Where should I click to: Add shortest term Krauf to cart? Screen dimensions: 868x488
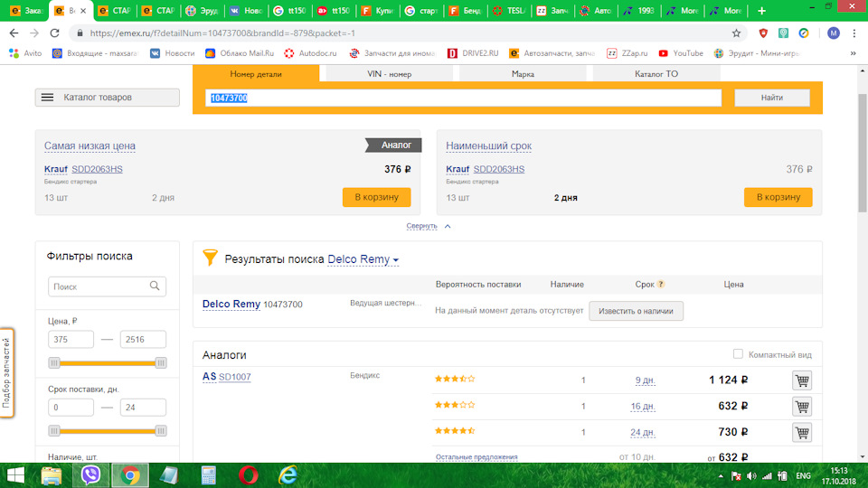(x=778, y=197)
